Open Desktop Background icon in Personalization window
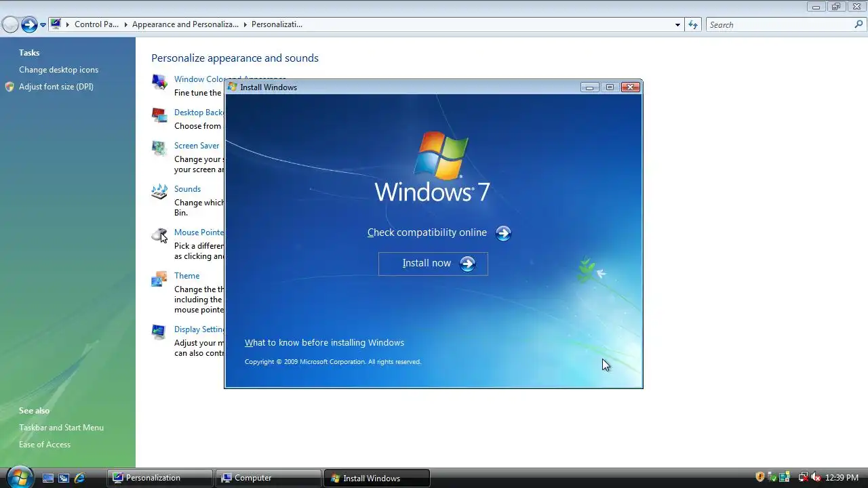868x488 pixels. (159, 115)
